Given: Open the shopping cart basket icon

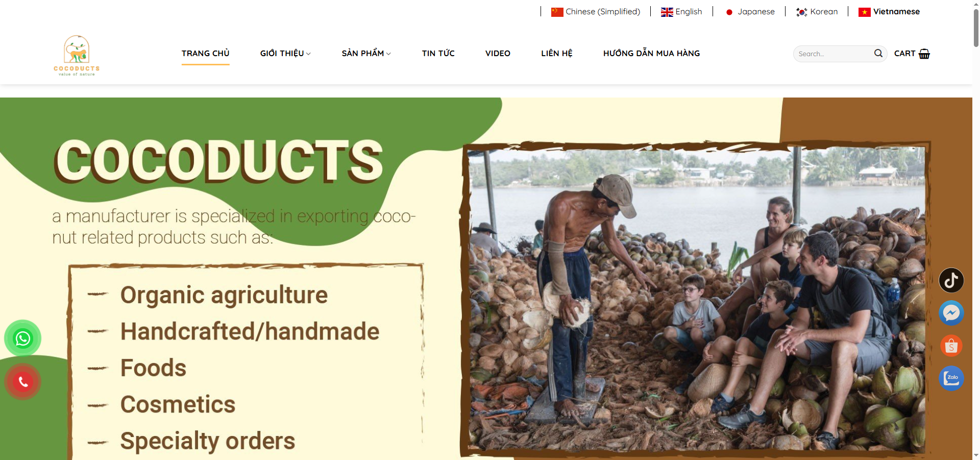Looking at the screenshot, I should point(924,54).
